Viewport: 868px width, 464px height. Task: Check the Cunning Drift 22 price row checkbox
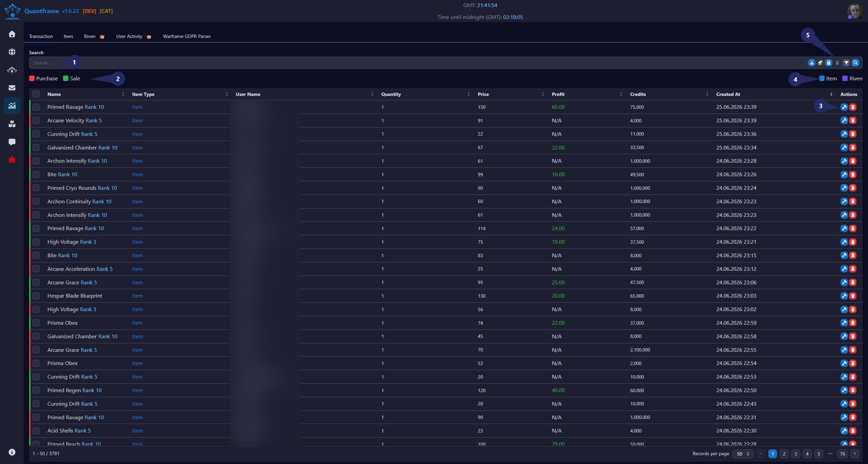[36, 134]
